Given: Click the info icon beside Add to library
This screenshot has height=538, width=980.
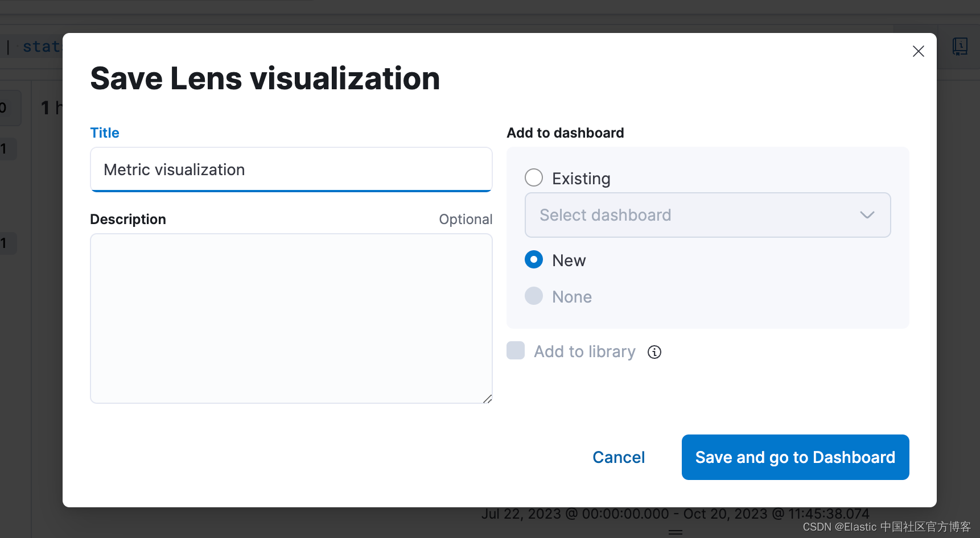Looking at the screenshot, I should 654,352.
